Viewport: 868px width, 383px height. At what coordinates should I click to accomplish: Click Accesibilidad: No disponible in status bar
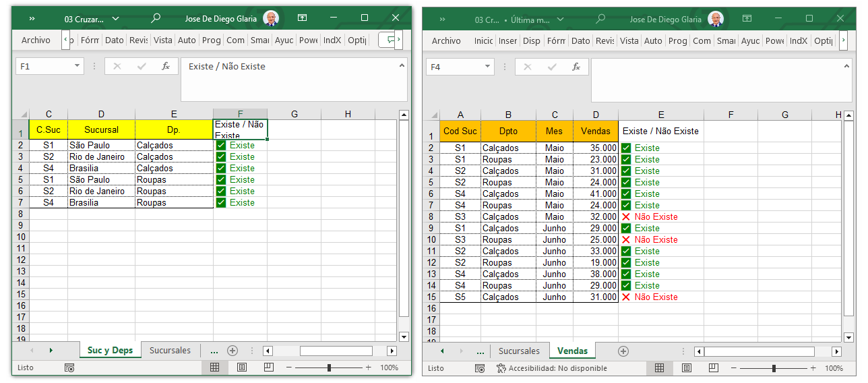(x=552, y=368)
